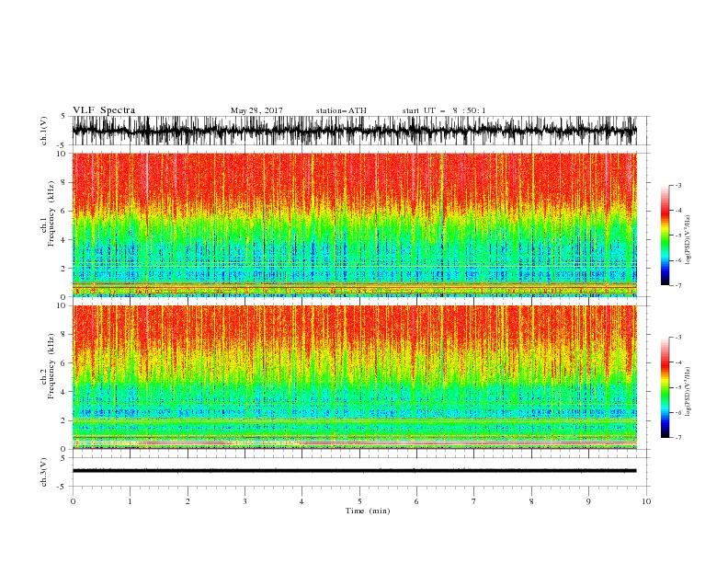Click the '-7' label on ch.2 colorbar
728x563 pixels.
click(x=677, y=438)
